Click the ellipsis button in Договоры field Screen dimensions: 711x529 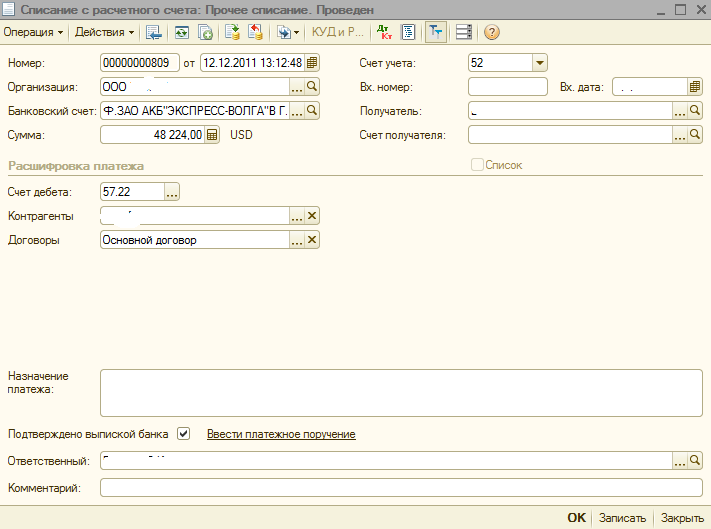(297, 240)
